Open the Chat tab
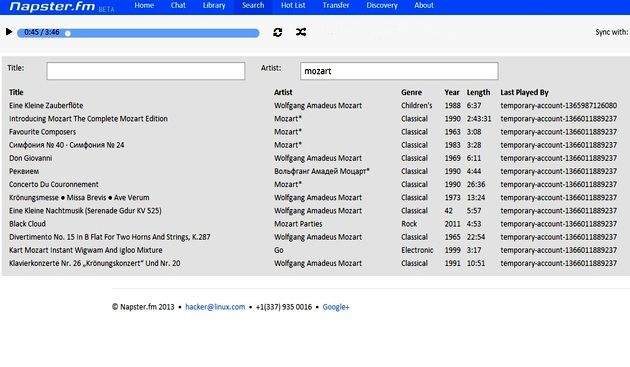Image resolution: width=630 pixels, height=367 pixels. [x=178, y=6]
